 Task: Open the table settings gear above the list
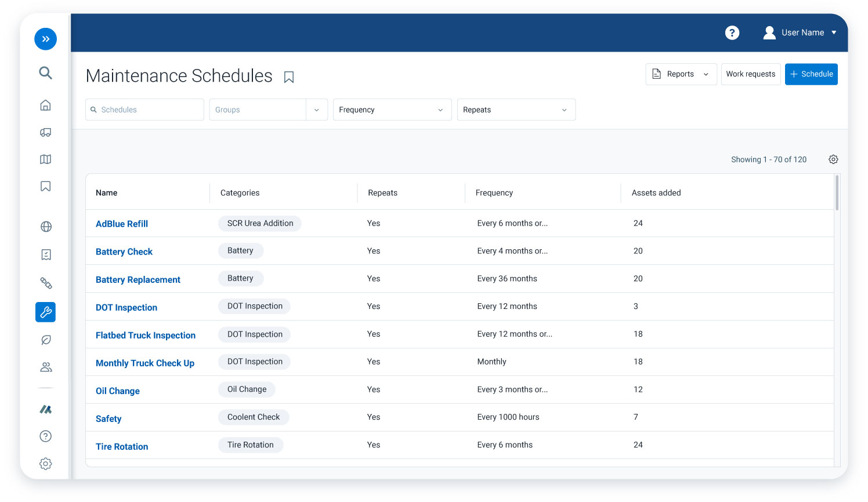point(833,159)
